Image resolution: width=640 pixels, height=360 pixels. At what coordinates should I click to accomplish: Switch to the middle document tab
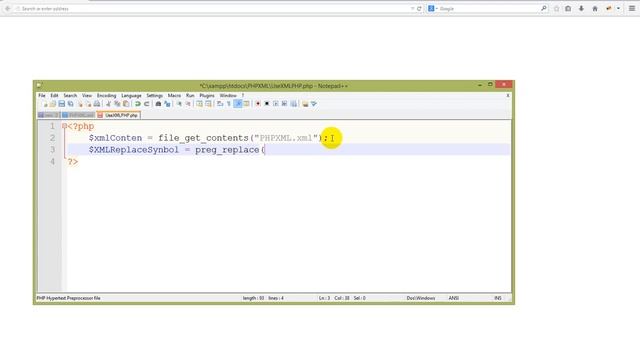[x=78, y=116]
